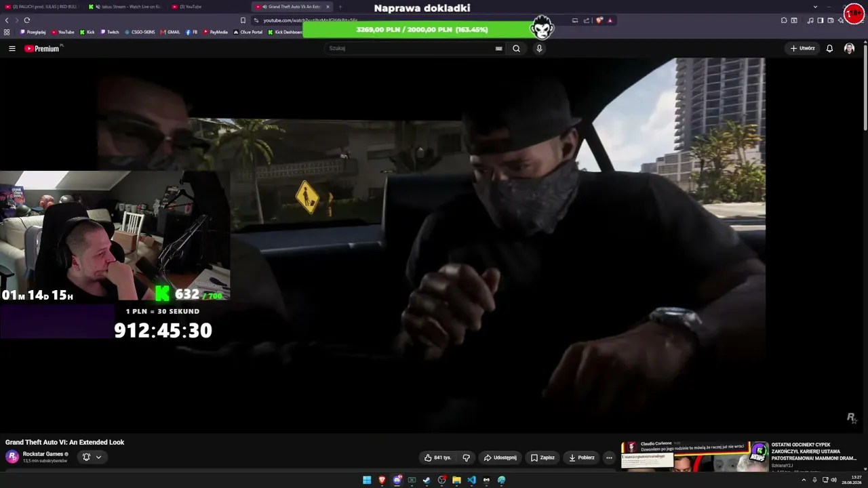The height and width of the screenshot is (488, 868).
Task: Click the youtube.com address bar URL
Action: click(x=311, y=20)
